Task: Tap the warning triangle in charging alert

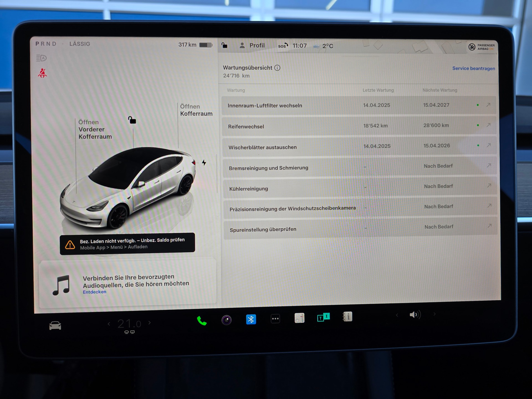Action: [70, 245]
